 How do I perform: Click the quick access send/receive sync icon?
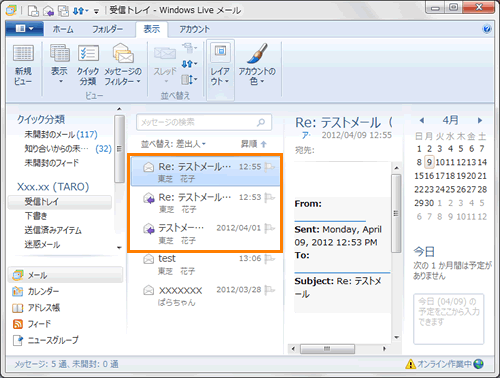pyautogui.click(x=79, y=11)
